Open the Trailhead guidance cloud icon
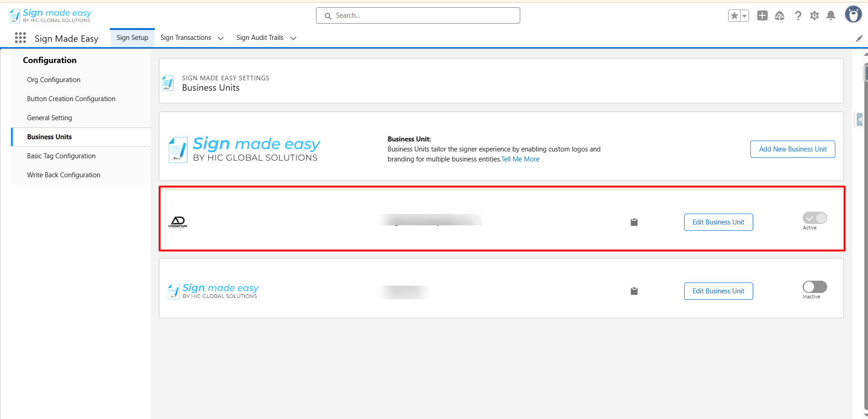This screenshot has height=419, width=868. point(779,16)
